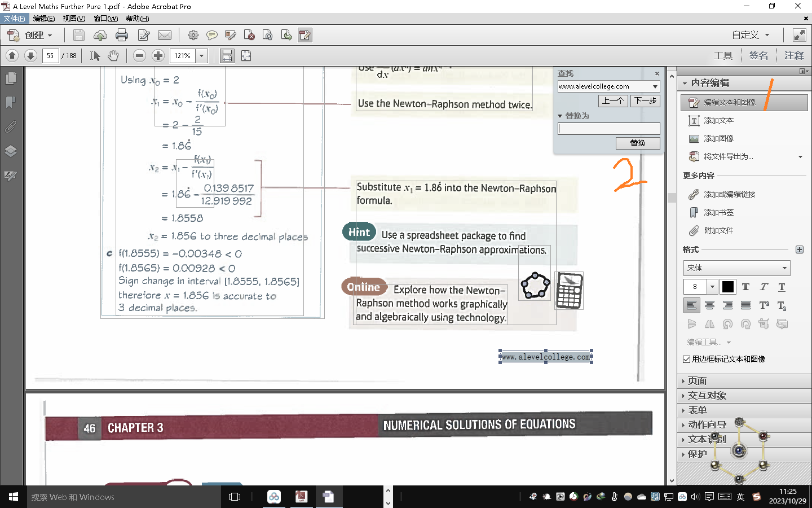The image size is (812, 508).
Task: Click the rotate page icon
Action: (x=268, y=35)
